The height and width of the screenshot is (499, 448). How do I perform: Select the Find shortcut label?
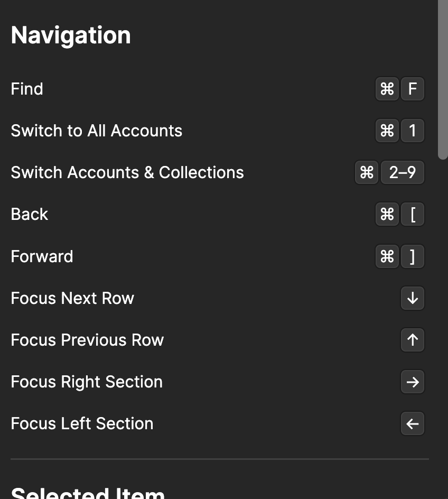(x=27, y=89)
